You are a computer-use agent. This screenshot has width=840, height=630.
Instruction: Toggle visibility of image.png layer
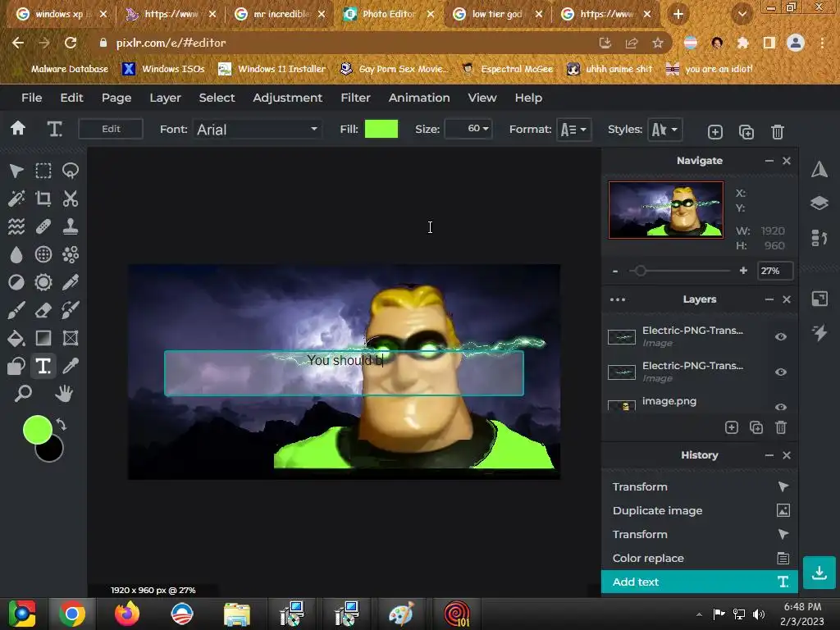click(x=781, y=407)
